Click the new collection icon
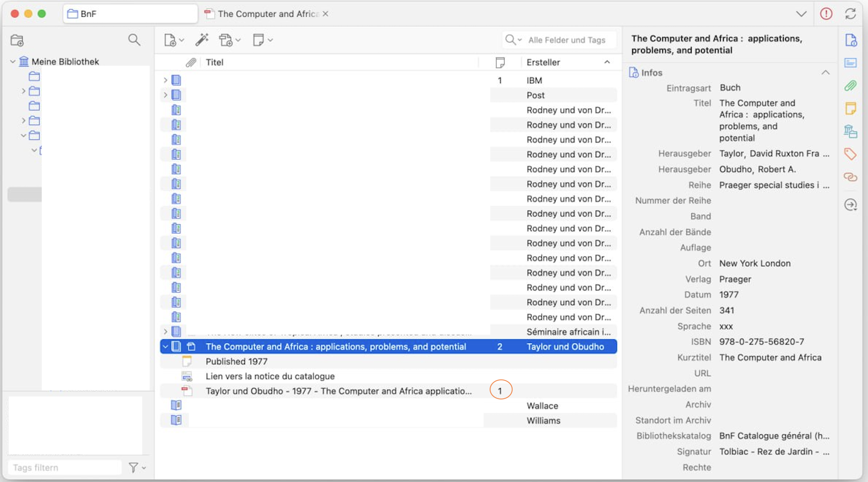Image resolution: width=868 pixels, height=482 pixels. coord(17,40)
